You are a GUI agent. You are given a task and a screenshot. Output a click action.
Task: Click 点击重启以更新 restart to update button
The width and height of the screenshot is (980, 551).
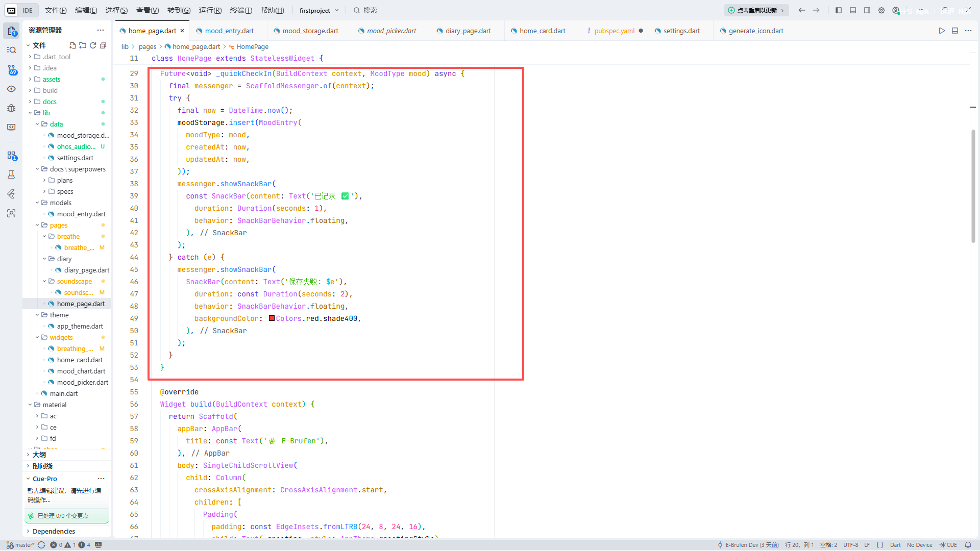756,10
